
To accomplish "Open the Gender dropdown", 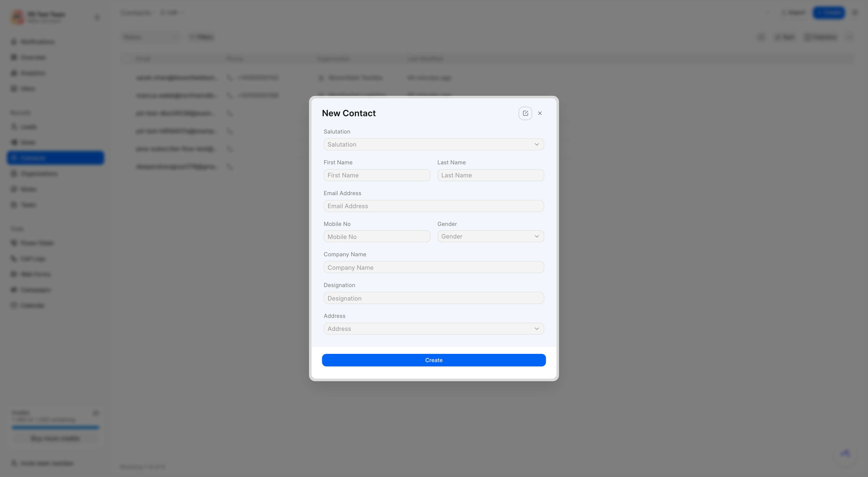I will (x=490, y=236).
